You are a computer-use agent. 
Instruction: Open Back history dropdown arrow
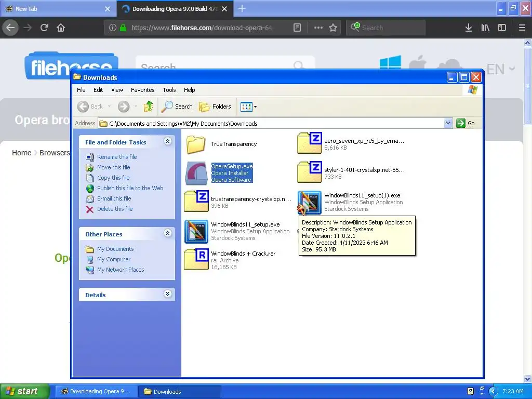point(109,107)
